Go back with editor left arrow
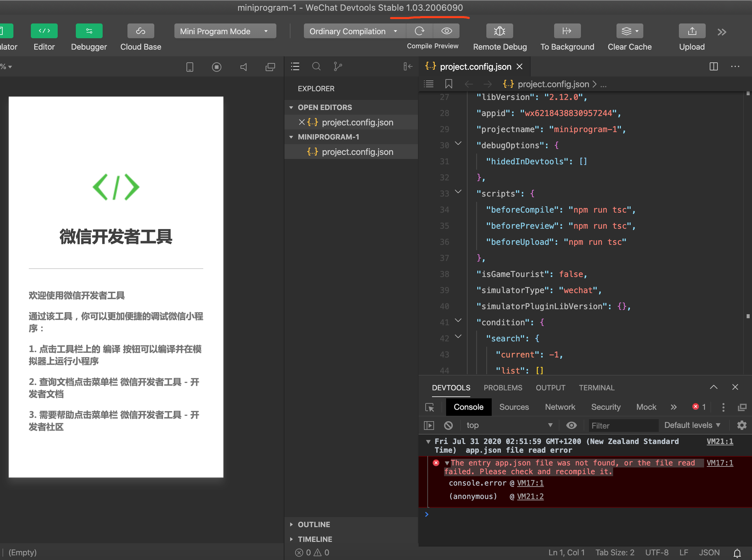 click(x=469, y=84)
